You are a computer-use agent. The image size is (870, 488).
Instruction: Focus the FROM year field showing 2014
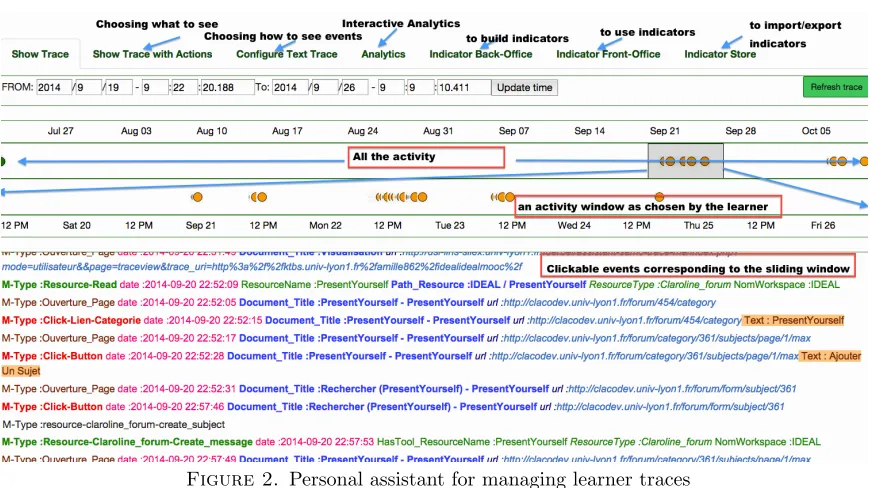tap(54, 88)
